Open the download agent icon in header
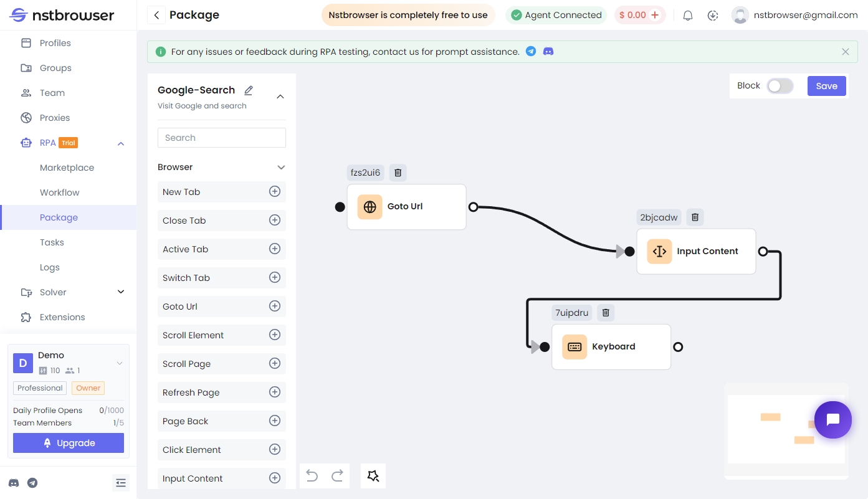The width and height of the screenshot is (868, 499). 713,16
